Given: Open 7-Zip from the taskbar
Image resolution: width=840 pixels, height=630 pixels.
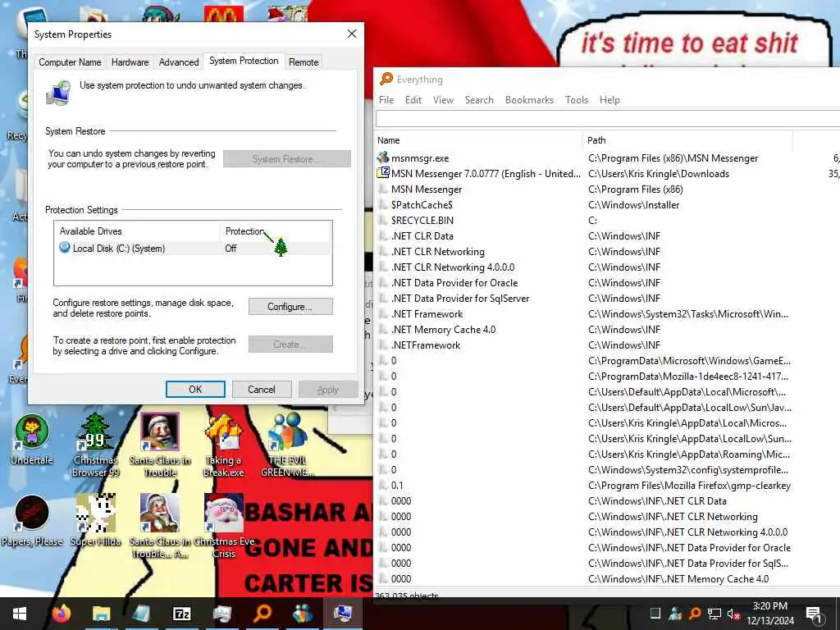Looking at the screenshot, I should [x=181, y=614].
